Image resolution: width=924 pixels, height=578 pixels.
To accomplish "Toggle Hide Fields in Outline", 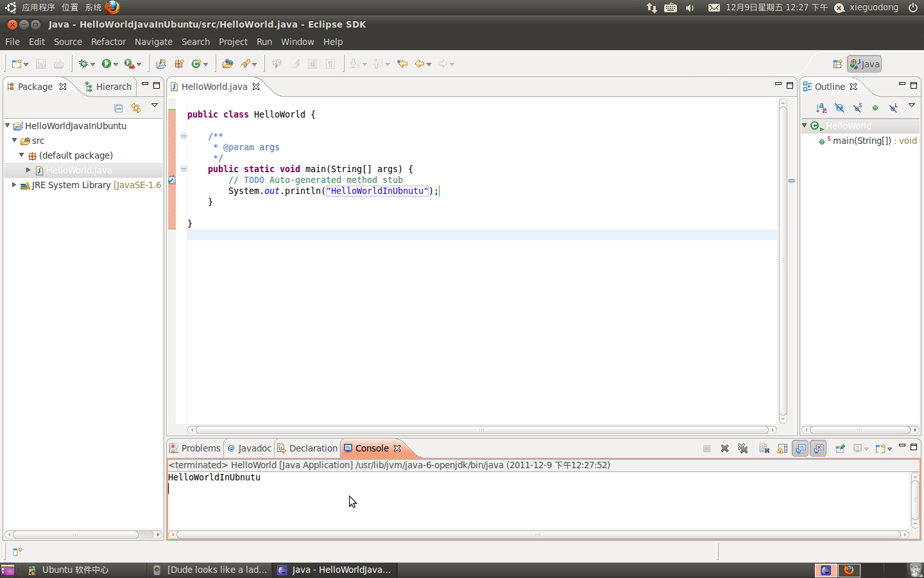I will tap(839, 108).
